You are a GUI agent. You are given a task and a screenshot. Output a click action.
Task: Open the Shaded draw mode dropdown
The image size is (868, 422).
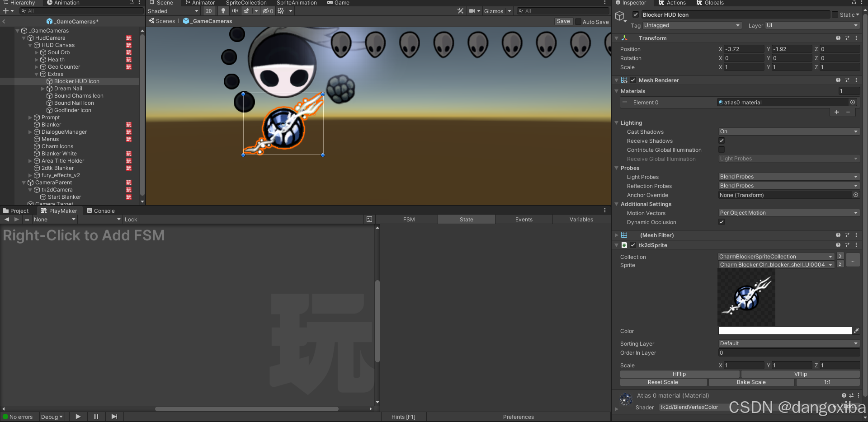(x=173, y=11)
